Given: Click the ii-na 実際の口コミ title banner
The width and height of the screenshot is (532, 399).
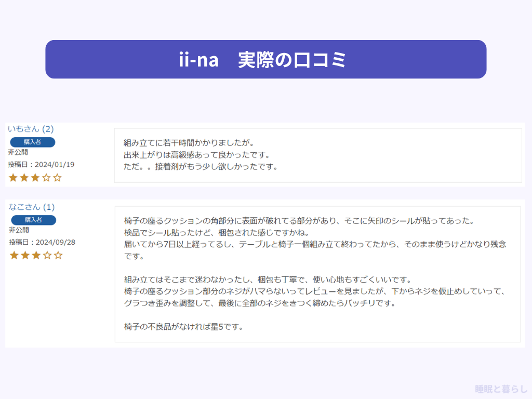Looking at the screenshot, I should click(266, 59).
